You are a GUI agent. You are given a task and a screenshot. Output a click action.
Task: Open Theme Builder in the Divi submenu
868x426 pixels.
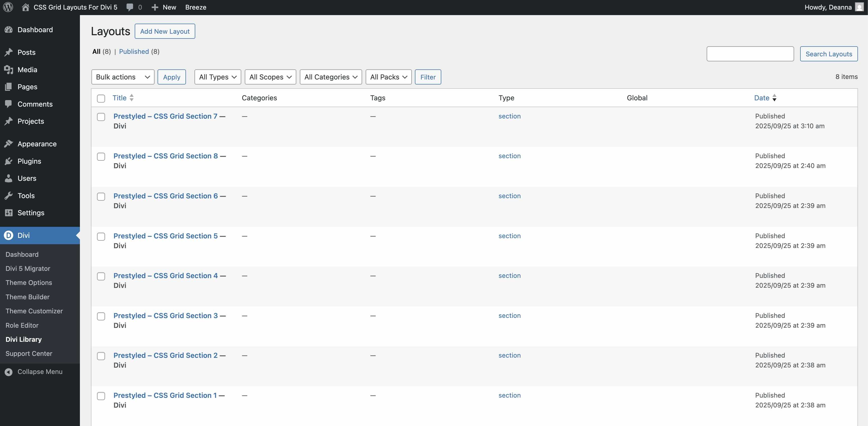(x=27, y=297)
